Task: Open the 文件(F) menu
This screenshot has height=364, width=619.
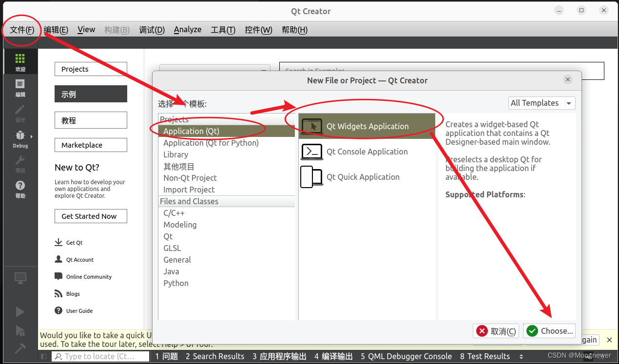Action: coord(21,30)
